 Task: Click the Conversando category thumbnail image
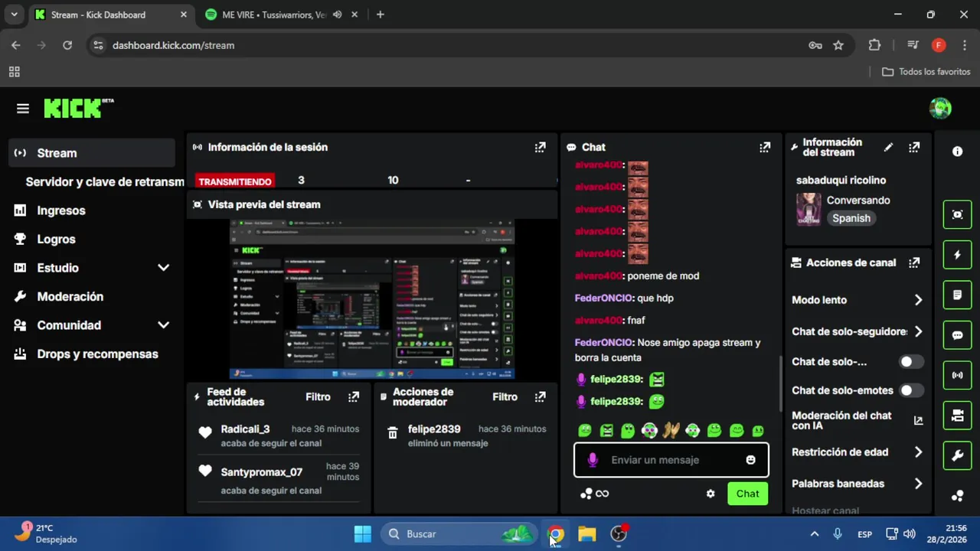click(x=808, y=208)
